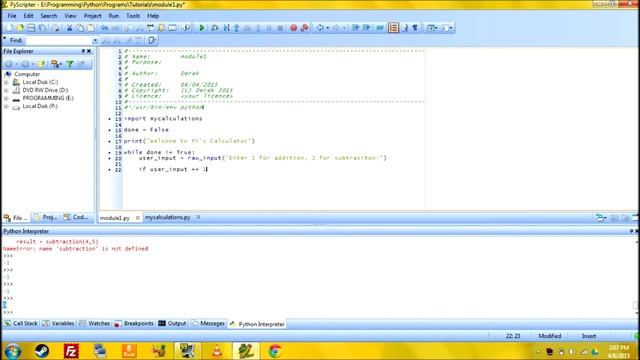Close the mycalculations.py tab
Screen dimensions: 640x360
[198, 217]
